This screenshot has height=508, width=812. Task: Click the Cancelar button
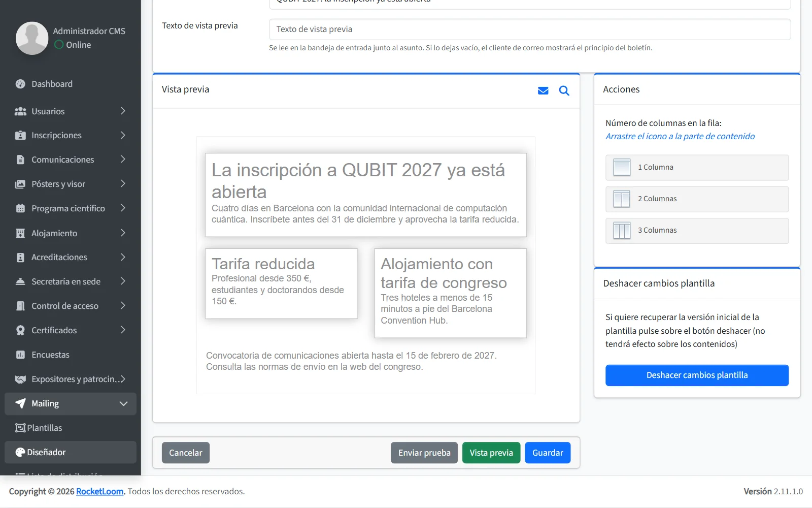[186, 453]
